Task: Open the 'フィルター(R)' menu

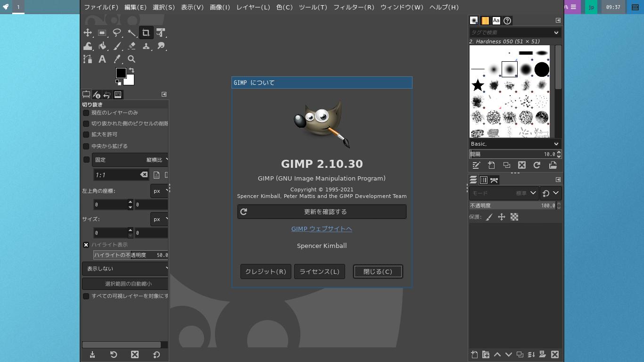Action: point(354,7)
